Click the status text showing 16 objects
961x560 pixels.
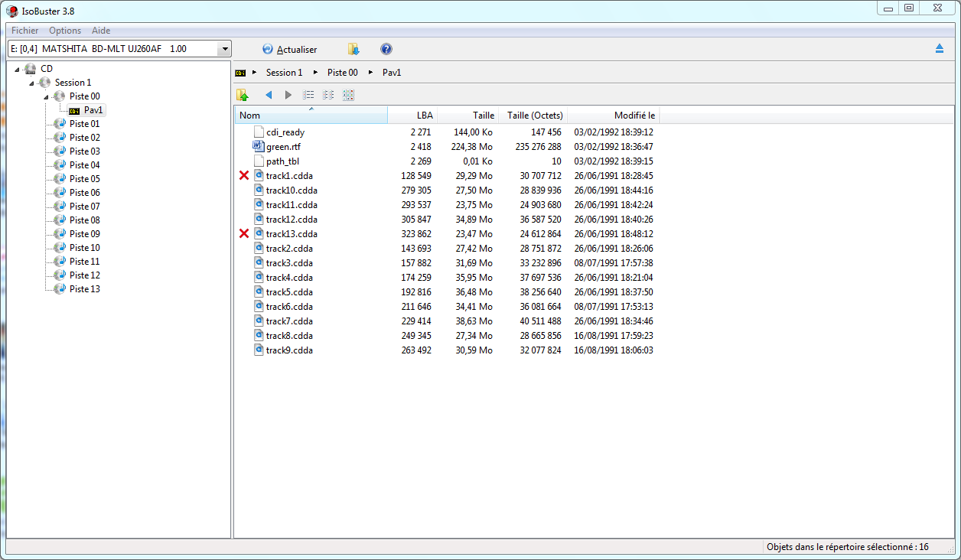[x=847, y=547]
